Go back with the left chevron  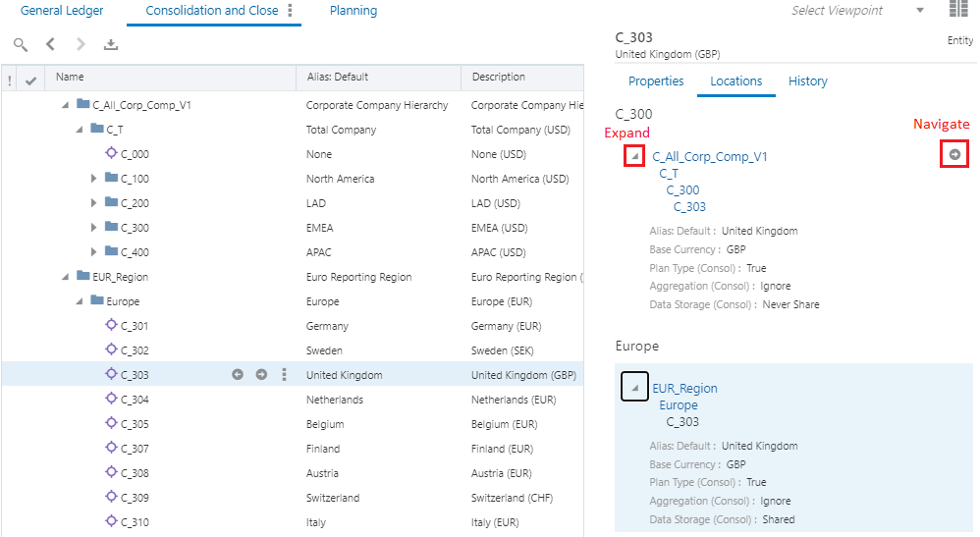click(x=51, y=44)
